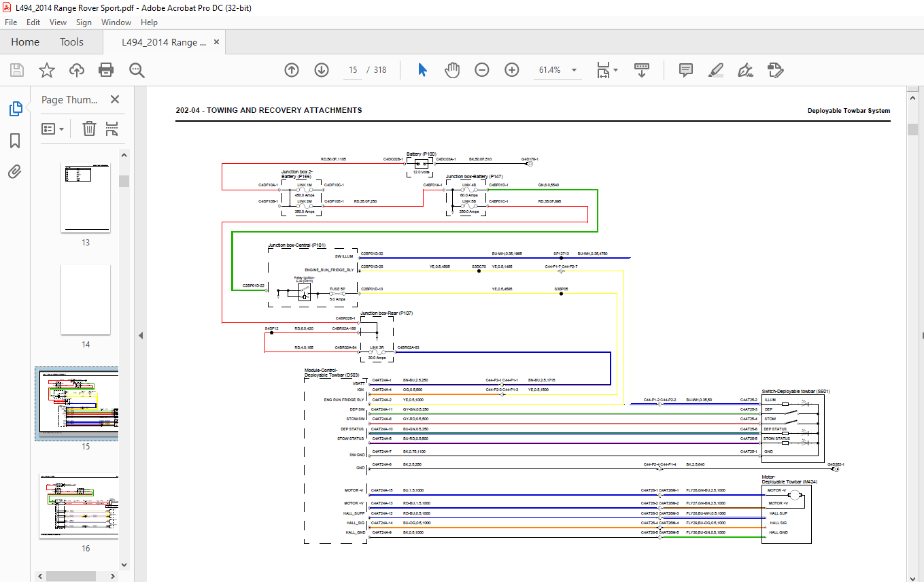
Task: Go to next page arrow
Action: [322, 70]
